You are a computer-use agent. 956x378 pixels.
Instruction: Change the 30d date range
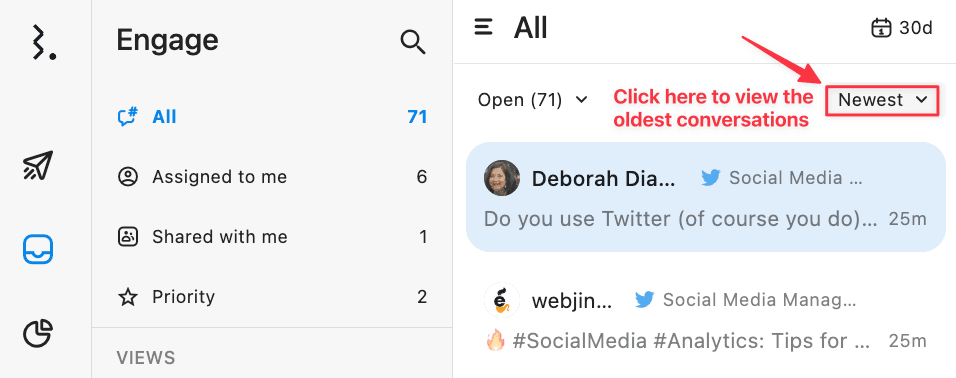902,28
